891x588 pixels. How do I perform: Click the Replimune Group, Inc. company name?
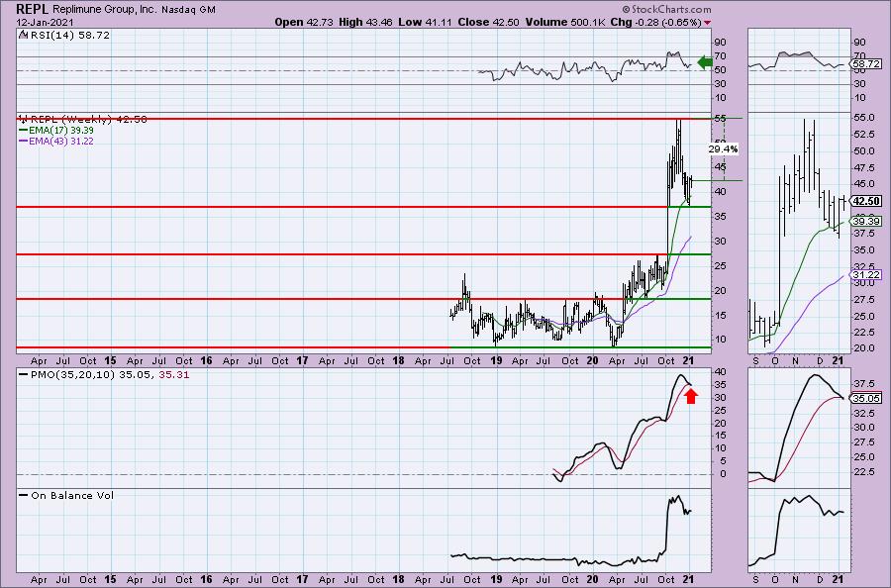pyautogui.click(x=104, y=10)
